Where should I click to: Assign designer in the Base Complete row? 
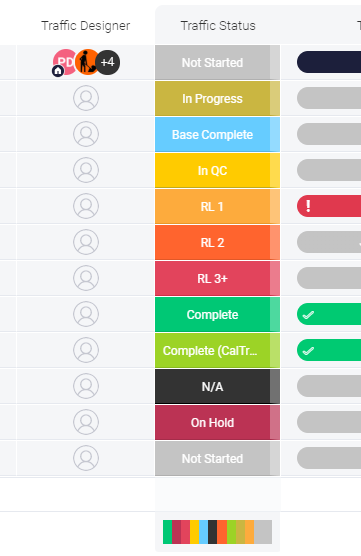coord(86,134)
